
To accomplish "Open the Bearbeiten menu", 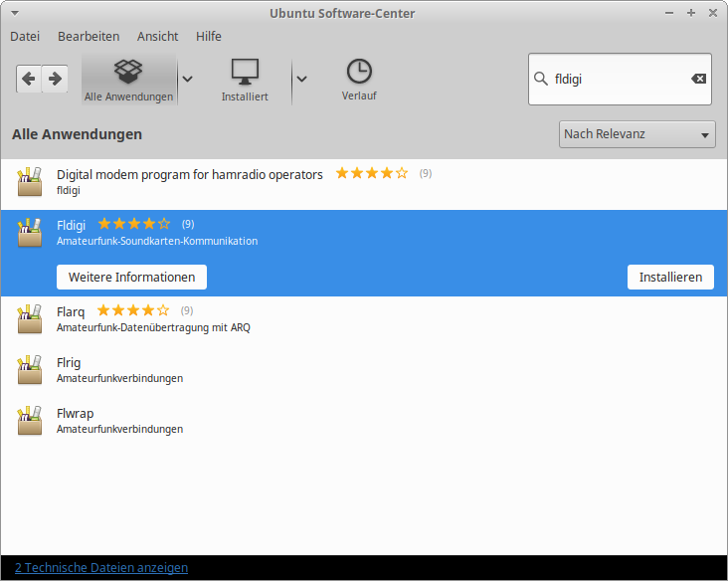I will [x=89, y=36].
